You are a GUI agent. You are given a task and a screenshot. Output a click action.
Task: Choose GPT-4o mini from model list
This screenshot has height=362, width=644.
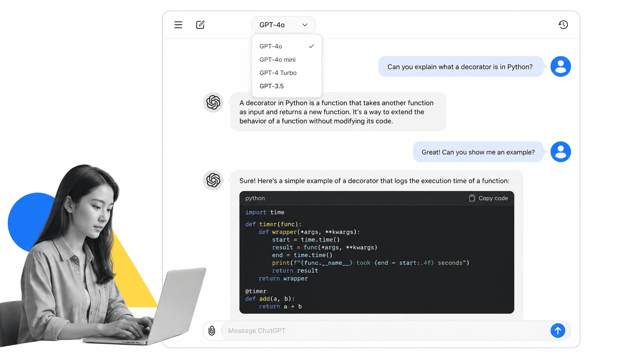287,60
